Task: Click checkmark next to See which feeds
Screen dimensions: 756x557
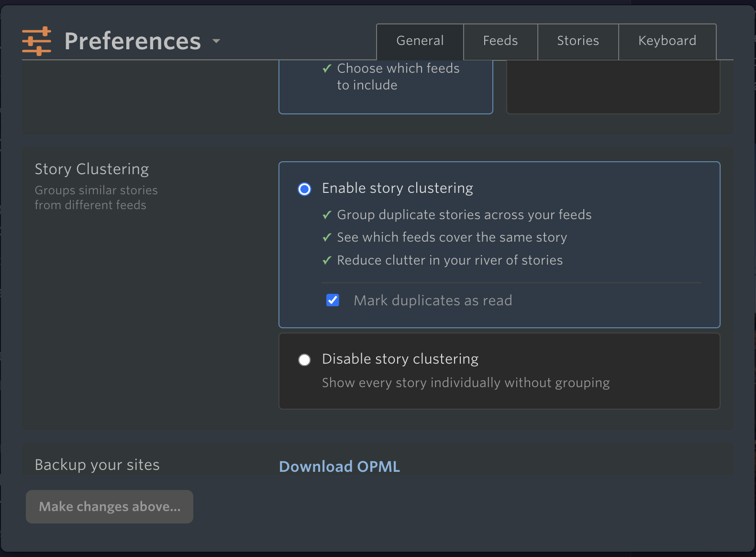Action: [x=327, y=238]
